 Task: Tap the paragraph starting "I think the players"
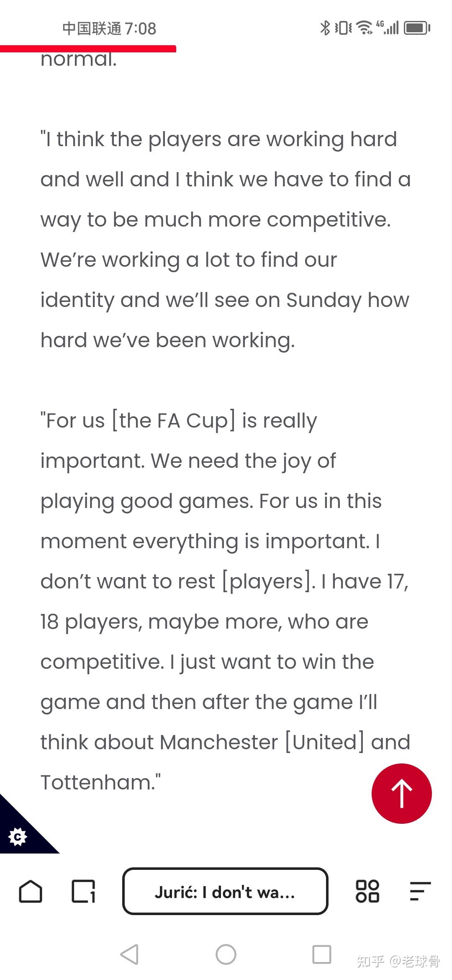225,240
